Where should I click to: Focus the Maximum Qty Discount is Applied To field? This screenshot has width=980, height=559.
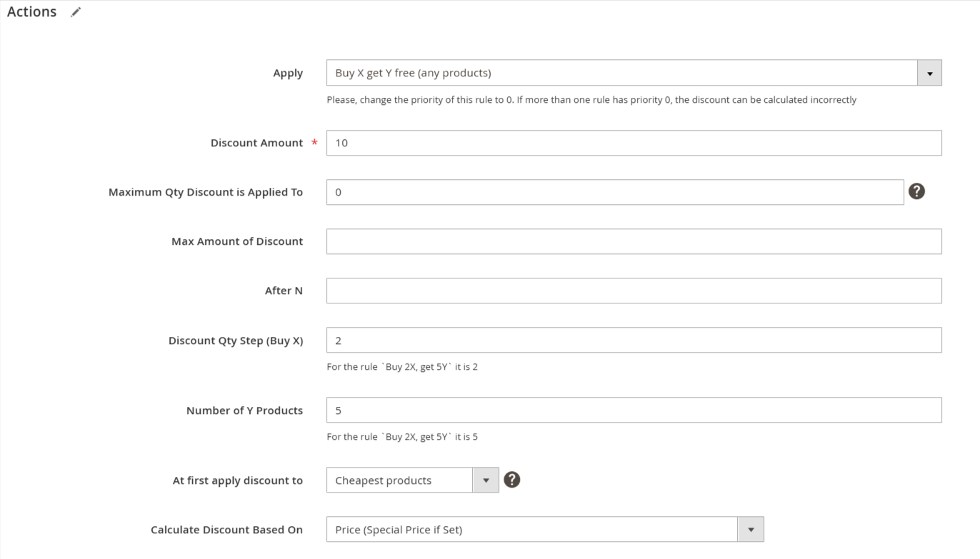615,192
